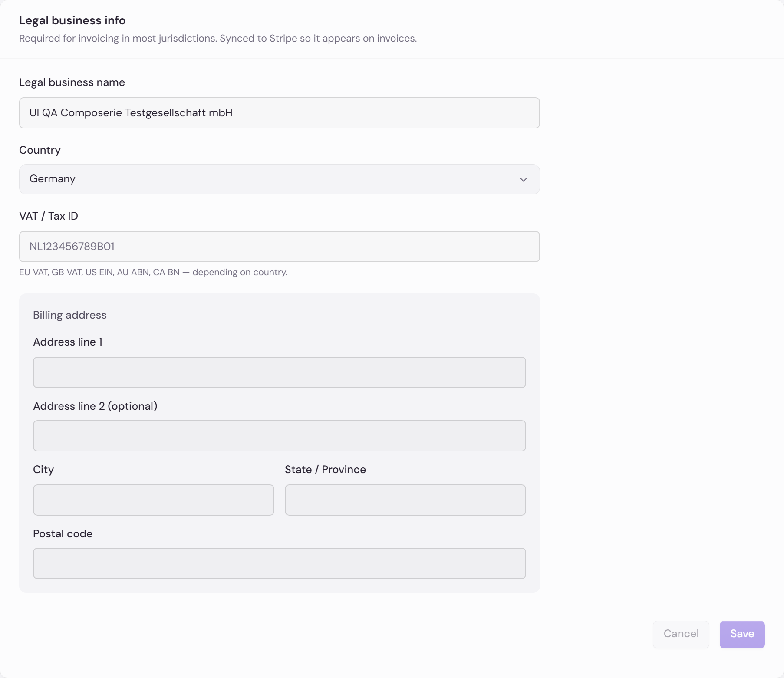Click the Address line 1 field
The height and width of the screenshot is (678, 784).
click(x=279, y=372)
